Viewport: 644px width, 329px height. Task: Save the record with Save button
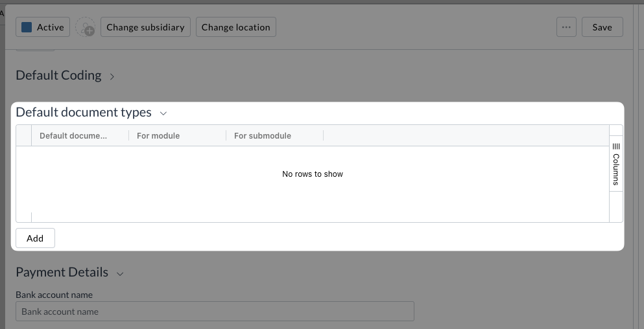(x=602, y=27)
